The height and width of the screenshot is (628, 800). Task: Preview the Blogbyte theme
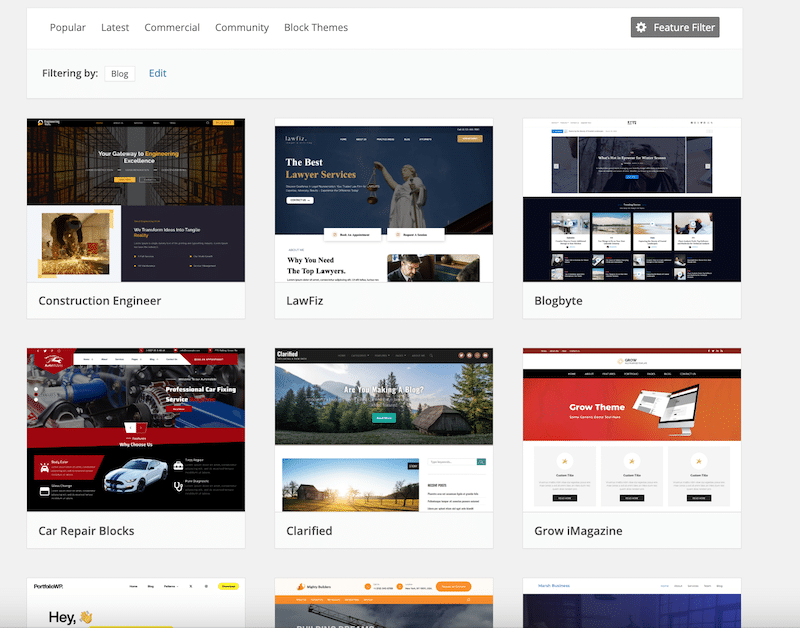[631, 200]
